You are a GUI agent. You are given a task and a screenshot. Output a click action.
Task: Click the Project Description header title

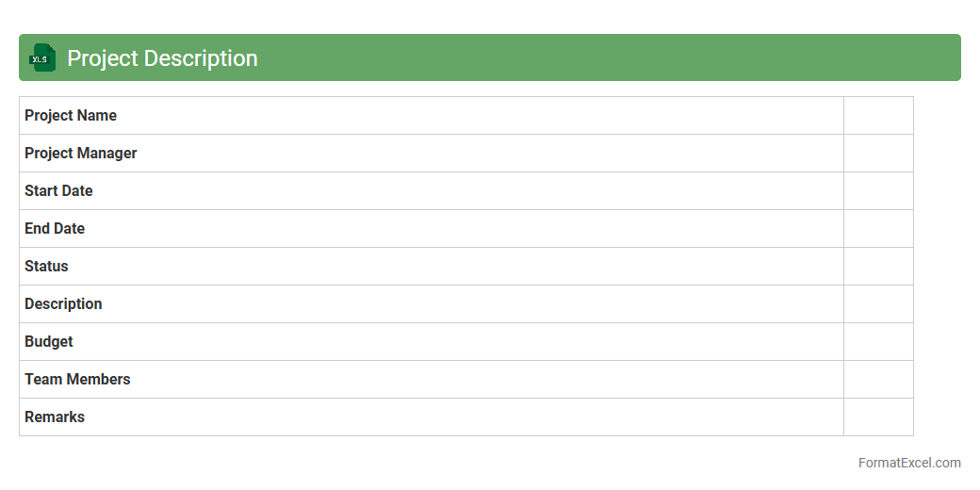click(x=162, y=58)
